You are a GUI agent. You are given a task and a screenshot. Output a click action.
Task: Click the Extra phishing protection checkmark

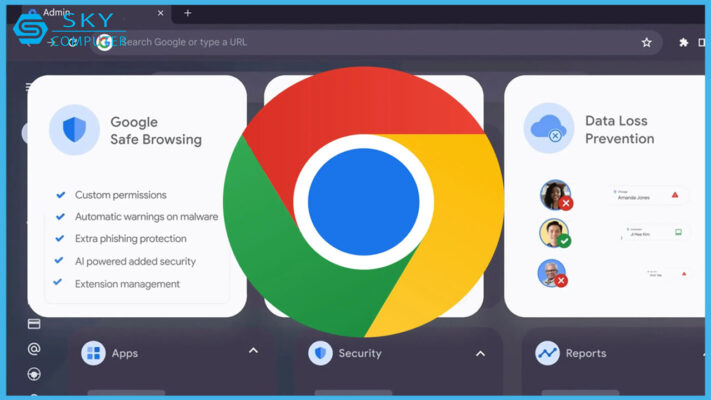click(59, 239)
